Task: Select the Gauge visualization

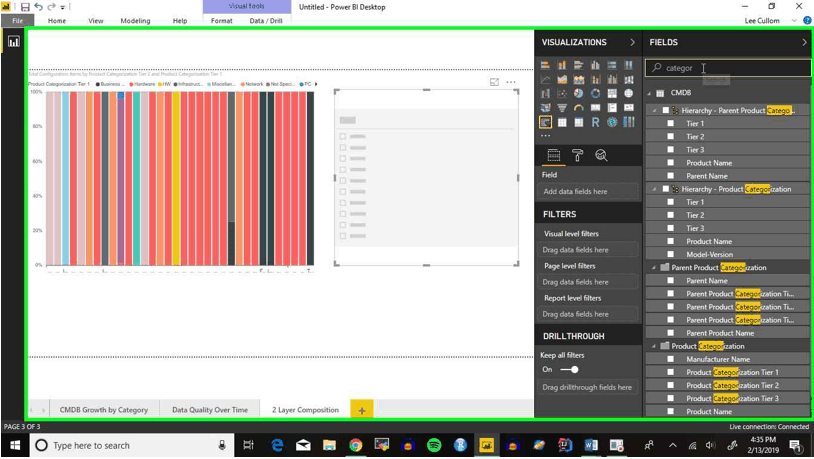Action: [x=578, y=107]
